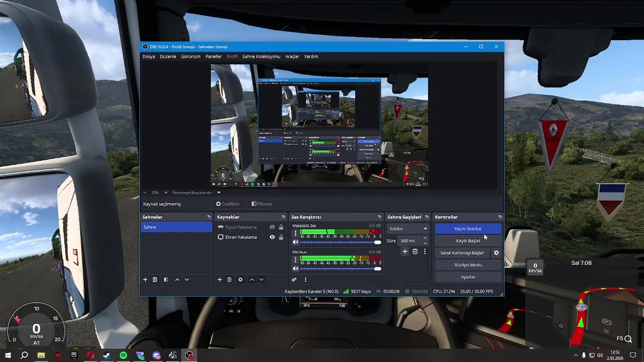
Task: Open the Windows Start menu
Action: pyautogui.click(x=8, y=355)
